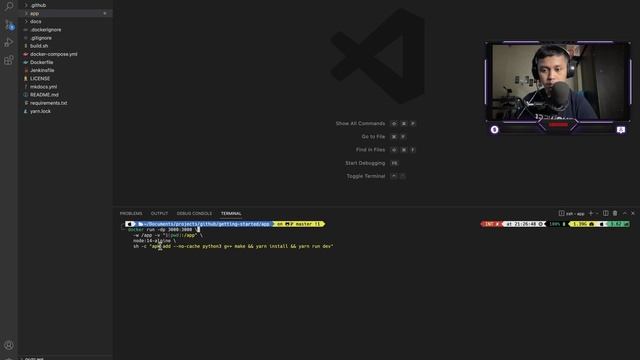Click the Toggle Terminal shortcut hint
The height and width of the screenshot is (360, 640).
pyautogui.click(x=376, y=176)
